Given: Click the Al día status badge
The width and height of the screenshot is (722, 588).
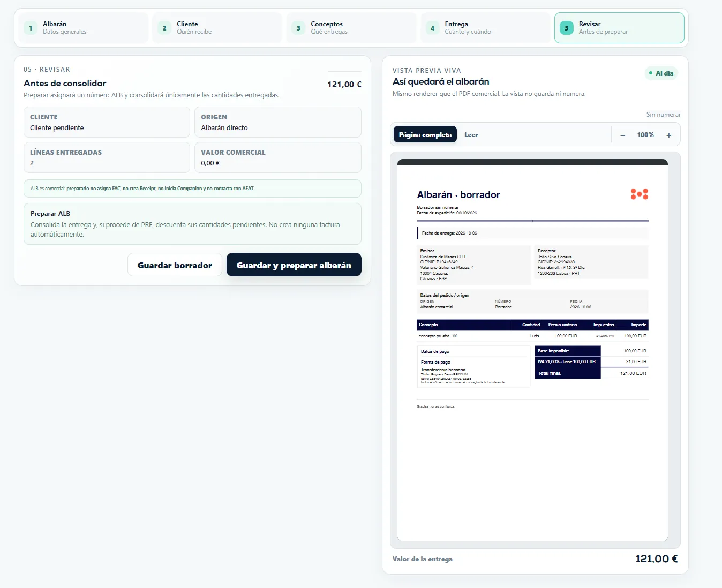Looking at the screenshot, I should (661, 73).
